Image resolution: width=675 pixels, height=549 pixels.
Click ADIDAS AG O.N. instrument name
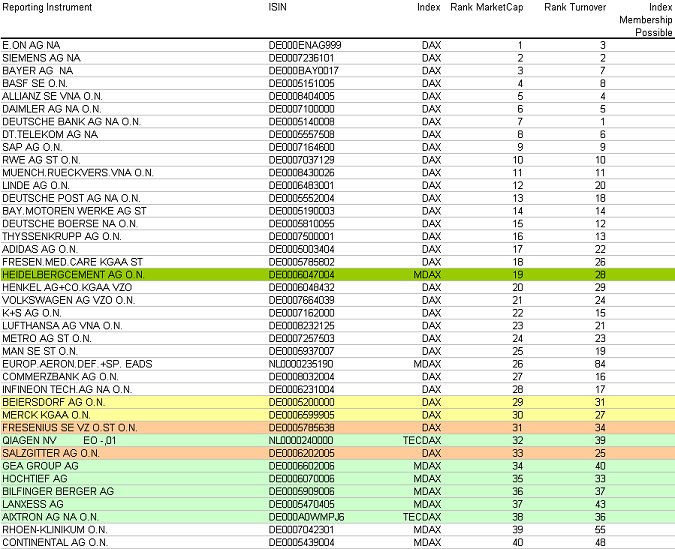click(40, 249)
